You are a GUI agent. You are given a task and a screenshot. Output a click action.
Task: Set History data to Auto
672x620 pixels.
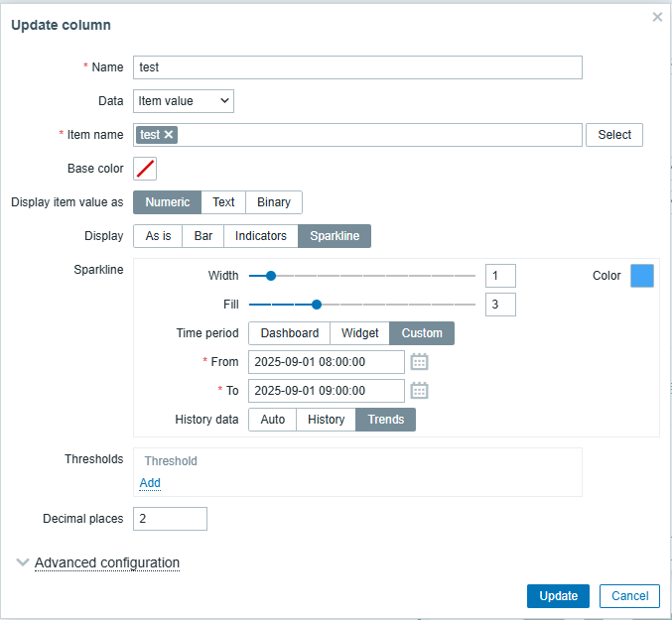(x=272, y=420)
